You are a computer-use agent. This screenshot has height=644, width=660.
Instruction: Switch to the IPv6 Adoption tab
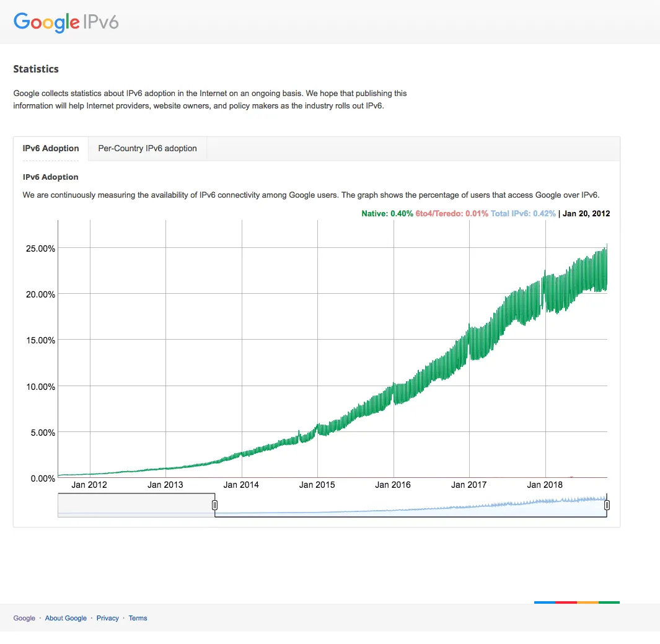51,149
